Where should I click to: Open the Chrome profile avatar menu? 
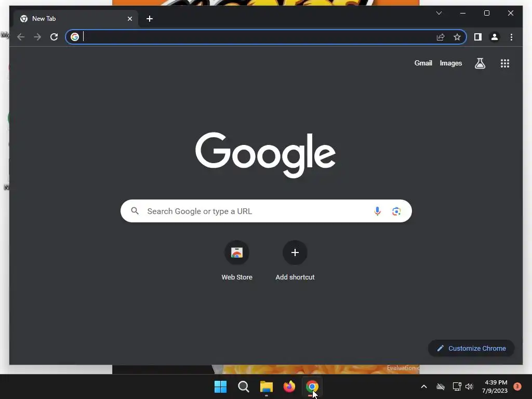coord(495,37)
